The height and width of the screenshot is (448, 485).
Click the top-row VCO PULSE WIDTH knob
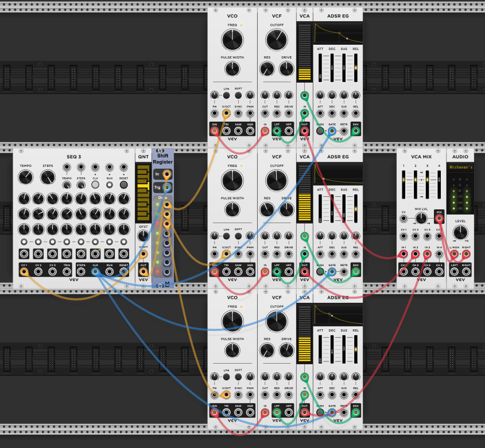click(232, 69)
